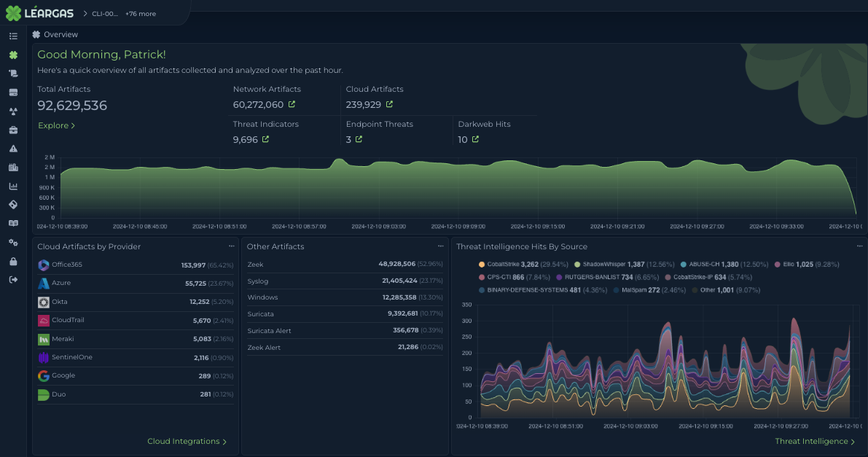Viewport: 868px width, 457px height.
Task: Select the clover overview icon in sidebar
Action: (13, 55)
